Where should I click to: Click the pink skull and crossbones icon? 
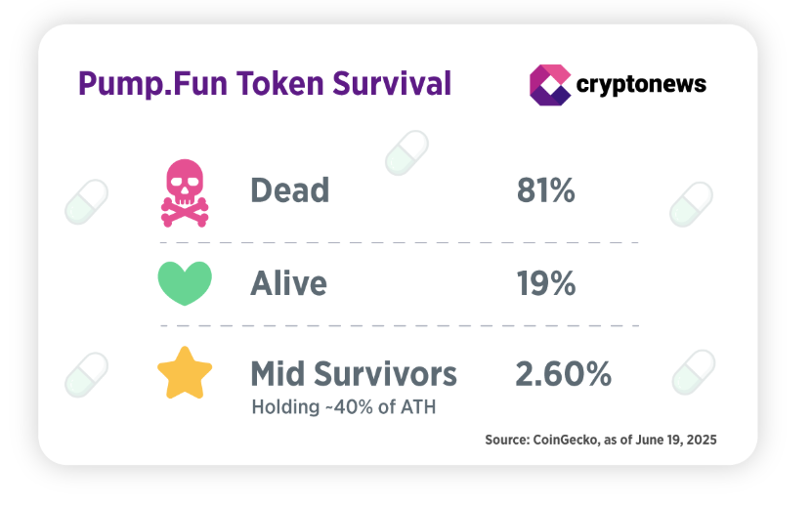(x=185, y=193)
